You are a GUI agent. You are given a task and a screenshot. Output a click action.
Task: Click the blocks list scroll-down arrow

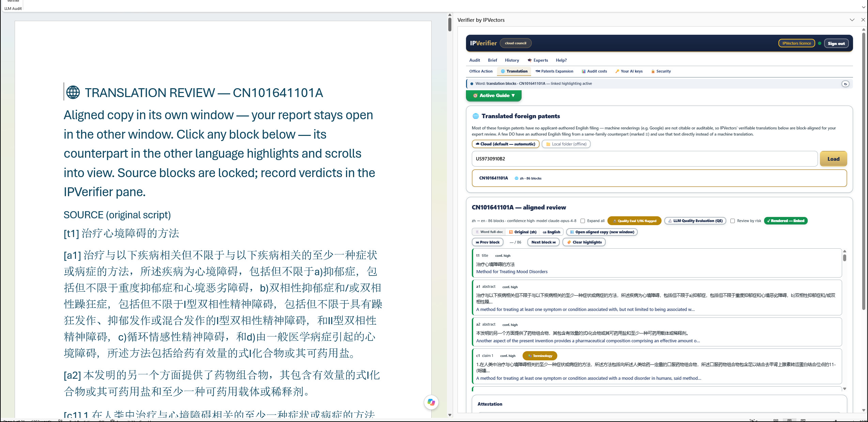(844, 389)
